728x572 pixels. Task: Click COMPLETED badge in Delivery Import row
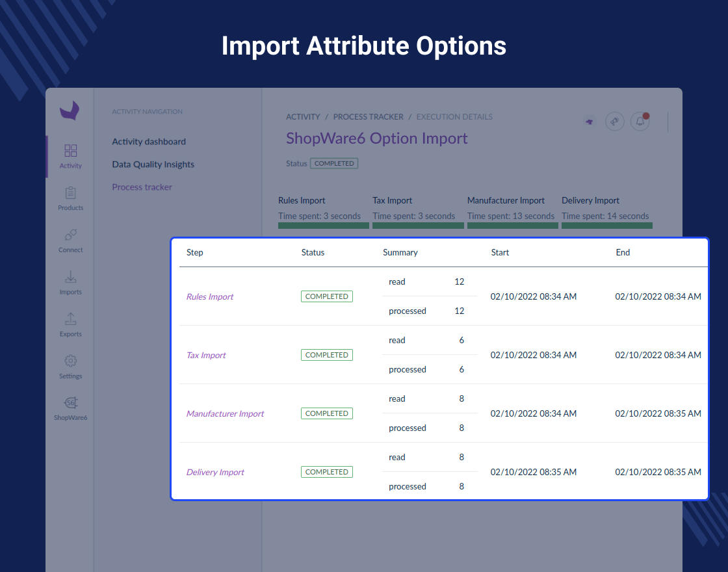click(327, 472)
